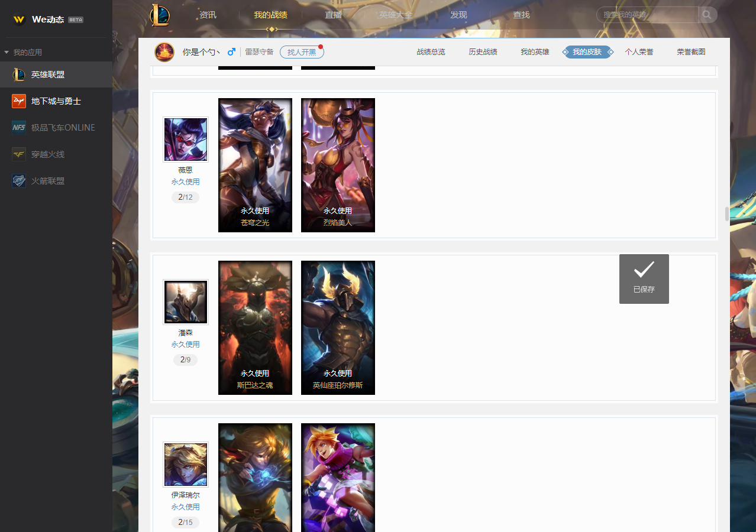Screen dimensions: 756x532
Task: Switch to the 我的英雄 tab
Action: [535, 52]
